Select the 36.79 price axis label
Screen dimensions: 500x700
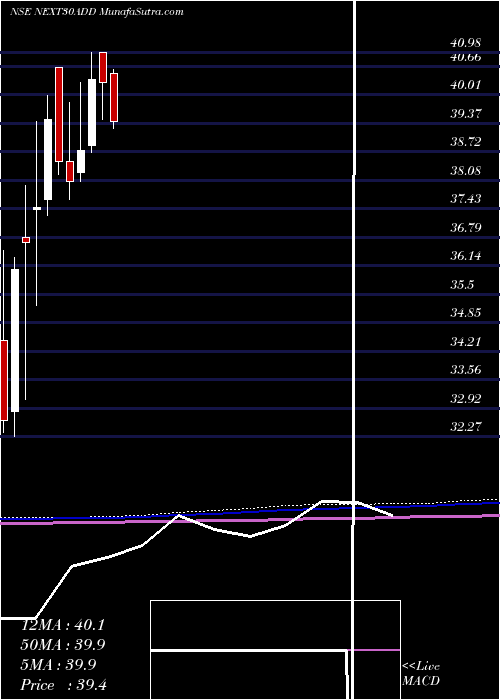click(466, 228)
